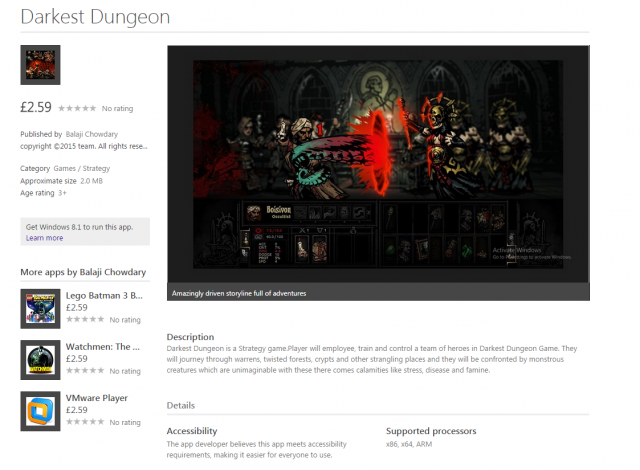This screenshot has height=470, width=640.
Task: Open the Watchmen: The ... title
Action: click(102, 347)
